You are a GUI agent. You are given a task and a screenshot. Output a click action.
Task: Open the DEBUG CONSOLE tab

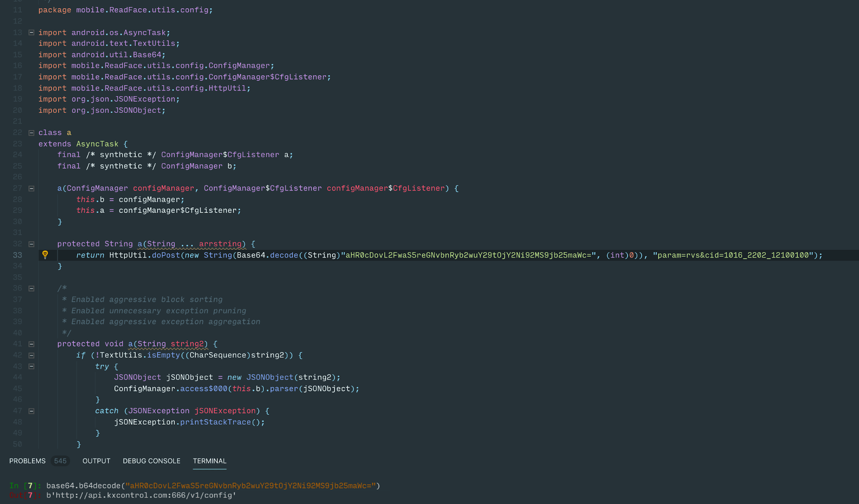click(x=151, y=461)
